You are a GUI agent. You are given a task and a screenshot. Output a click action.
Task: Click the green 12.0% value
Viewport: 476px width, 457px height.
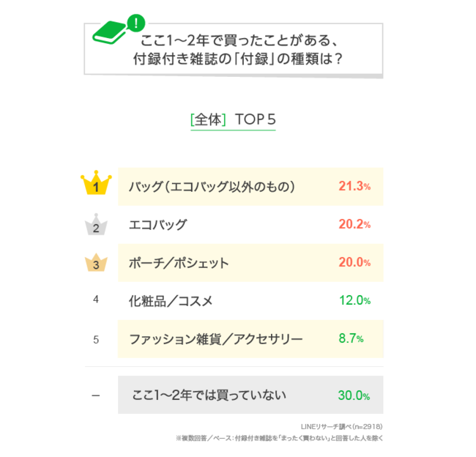(354, 300)
